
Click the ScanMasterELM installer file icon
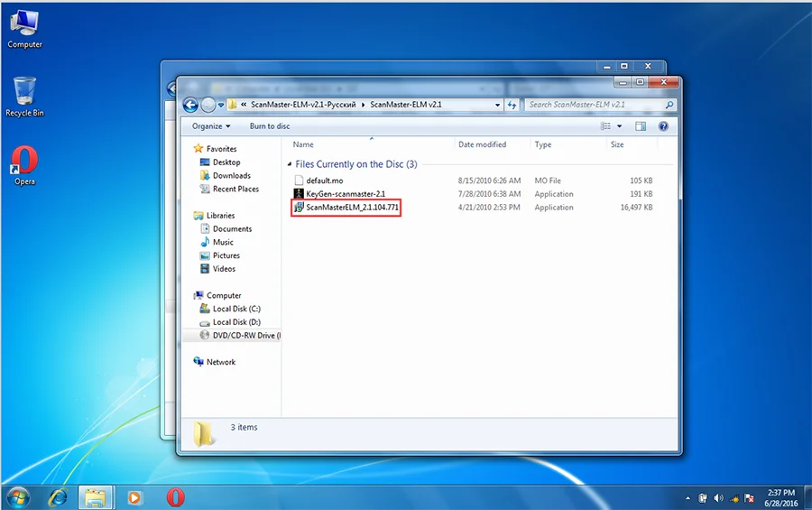tap(299, 208)
